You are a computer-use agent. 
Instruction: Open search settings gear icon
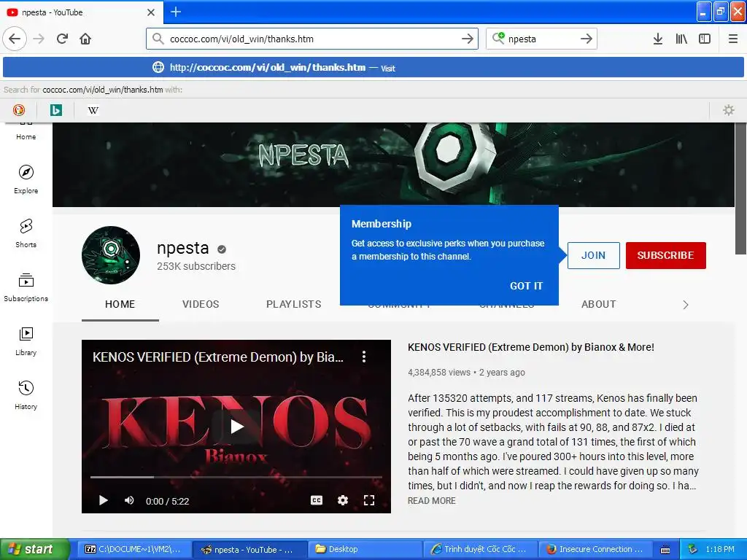click(729, 111)
